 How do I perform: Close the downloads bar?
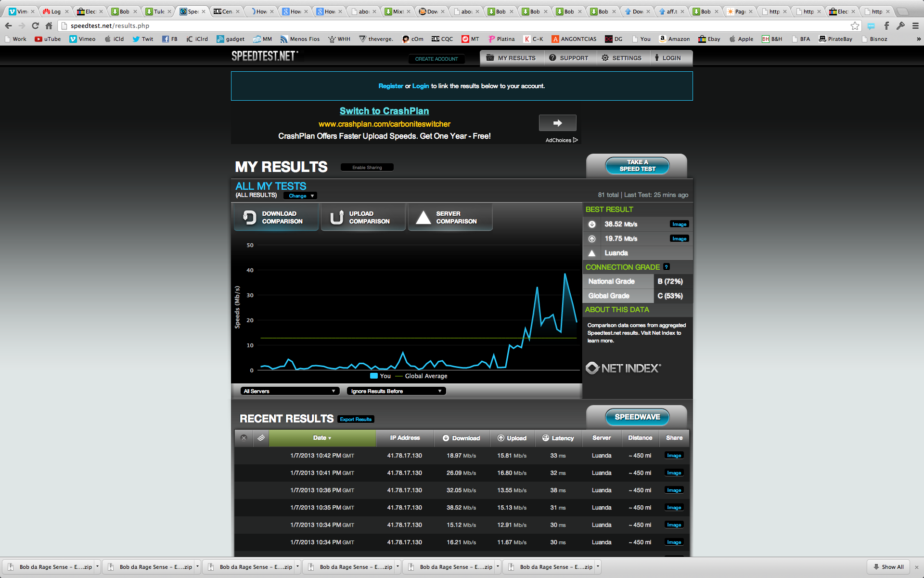point(916,567)
